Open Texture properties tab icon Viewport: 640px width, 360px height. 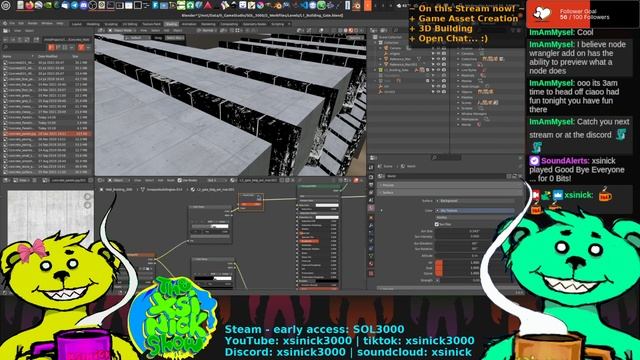371,273
